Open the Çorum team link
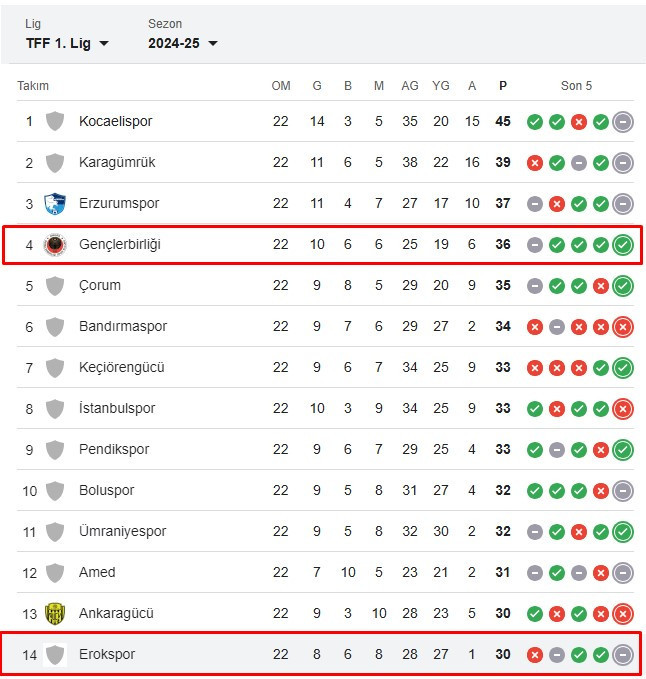The height and width of the screenshot is (679, 646). tap(100, 286)
